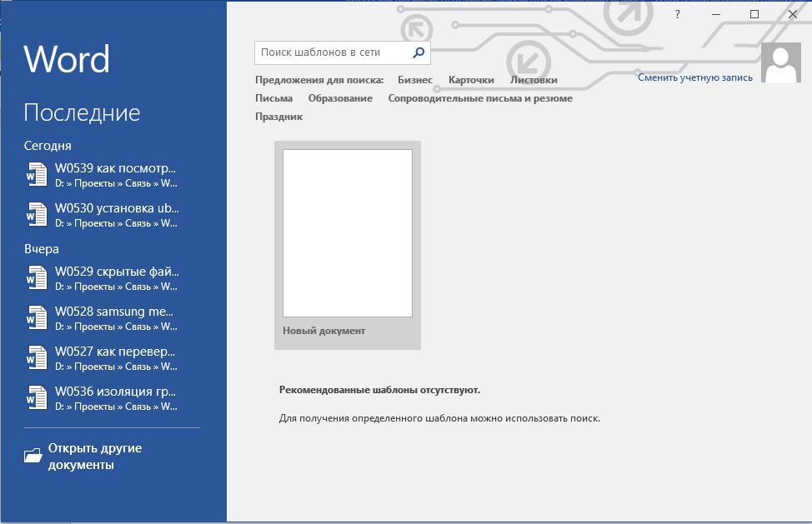Click the open folder icon
This screenshot has width=812, height=524.
(33, 455)
